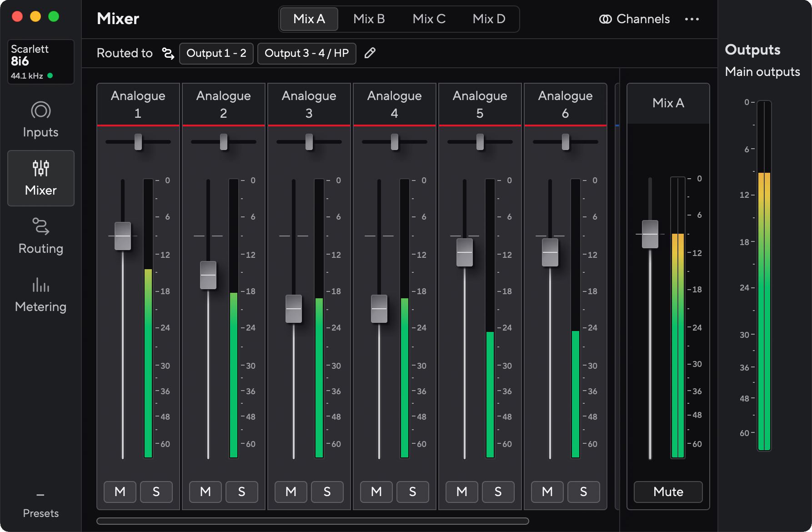This screenshot has width=812, height=532.
Task: Click the Analogue 3 volume fader handle
Action: click(294, 309)
